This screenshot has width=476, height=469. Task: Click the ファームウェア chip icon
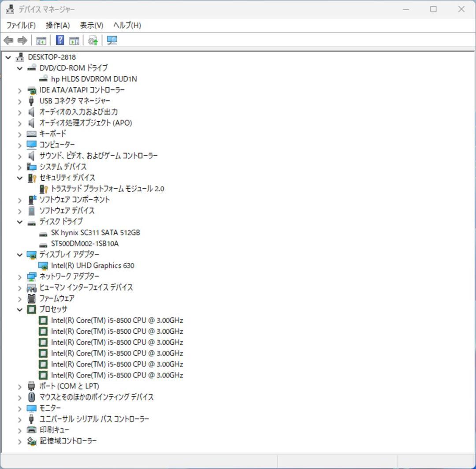tap(32, 299)
